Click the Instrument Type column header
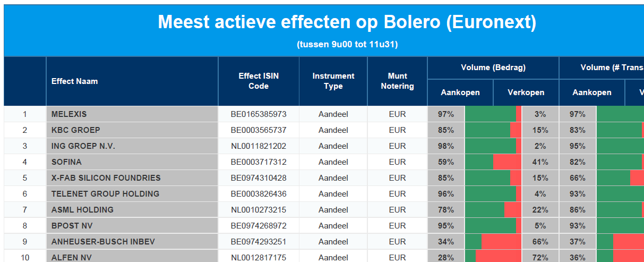The width and height of the screenshot is (644, 262). (x=333, y=81)
